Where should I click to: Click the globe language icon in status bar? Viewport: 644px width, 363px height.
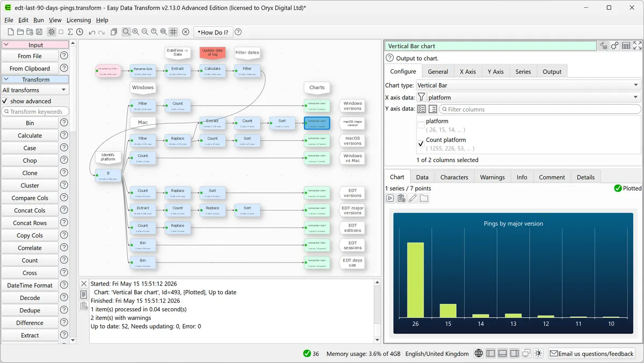pyautogui.click(x=479, y=353)
